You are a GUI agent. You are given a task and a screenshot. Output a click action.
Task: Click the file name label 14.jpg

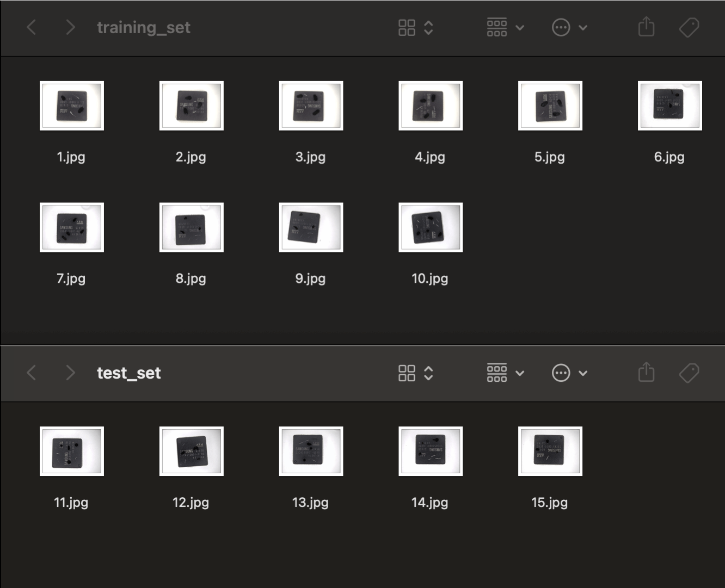pos(430,503)
